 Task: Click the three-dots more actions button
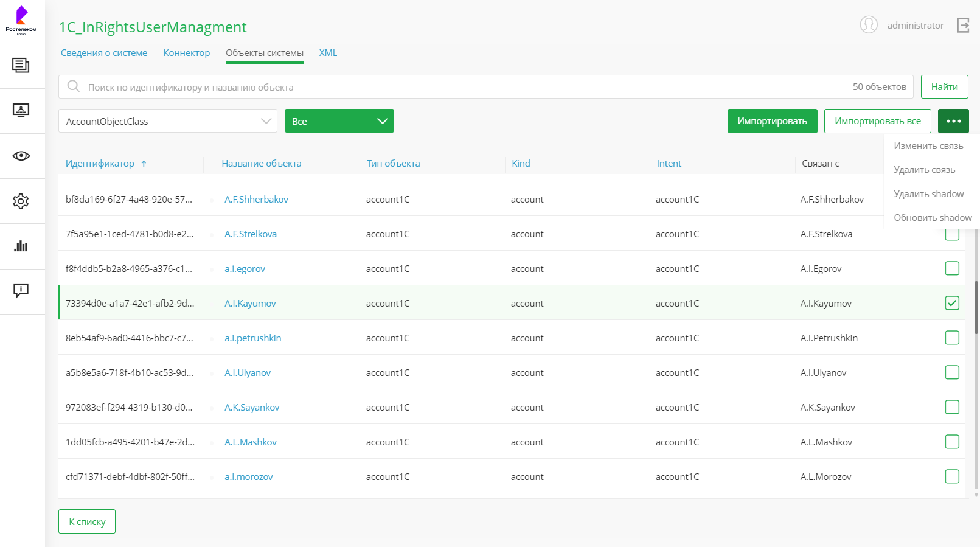point(953,121)
